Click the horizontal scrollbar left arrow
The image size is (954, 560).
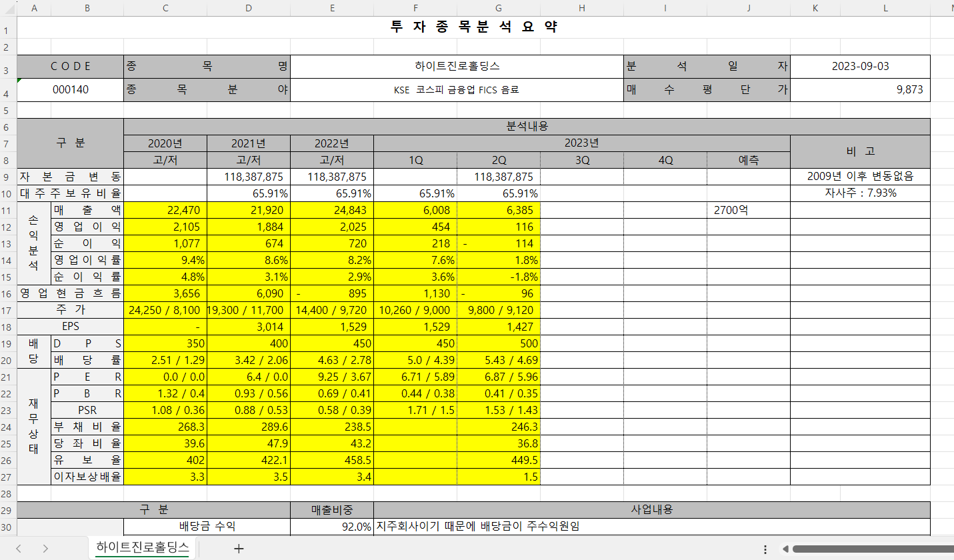[786, 549]
